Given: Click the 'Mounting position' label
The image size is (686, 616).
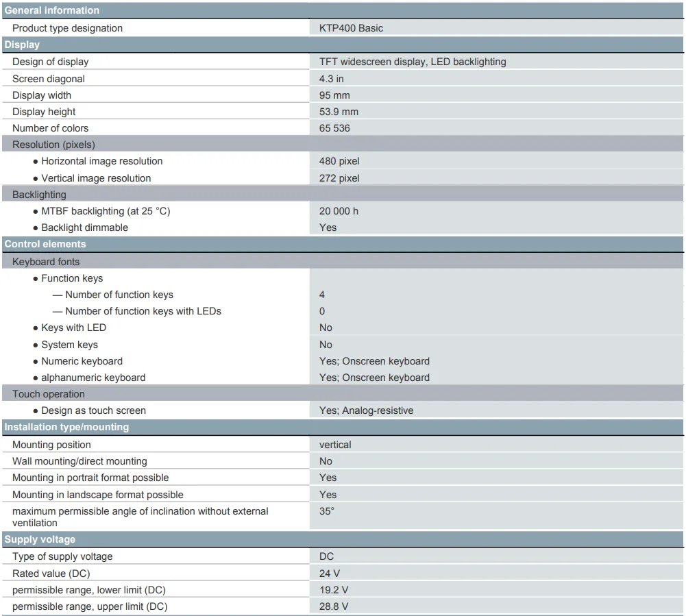Looking at the screenshot, I should point(51,445).
